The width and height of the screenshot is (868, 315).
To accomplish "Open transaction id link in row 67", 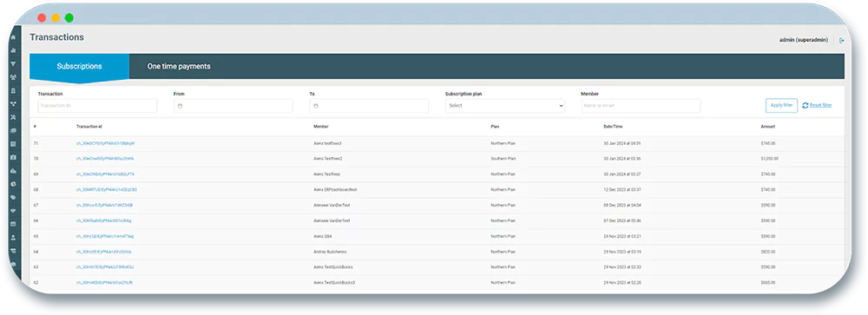I will [104, 206].
